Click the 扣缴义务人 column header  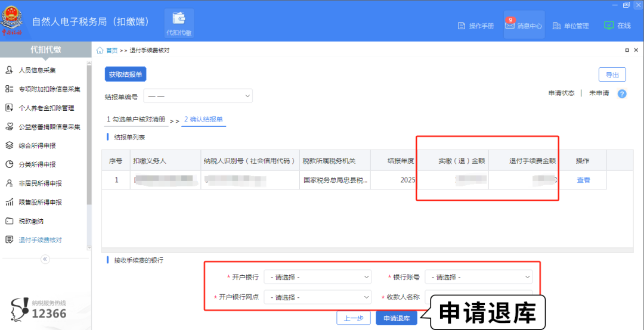click(166, 160)
